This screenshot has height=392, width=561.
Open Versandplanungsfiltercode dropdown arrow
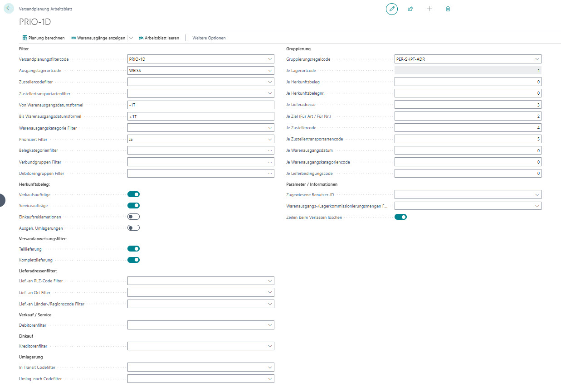270,59
